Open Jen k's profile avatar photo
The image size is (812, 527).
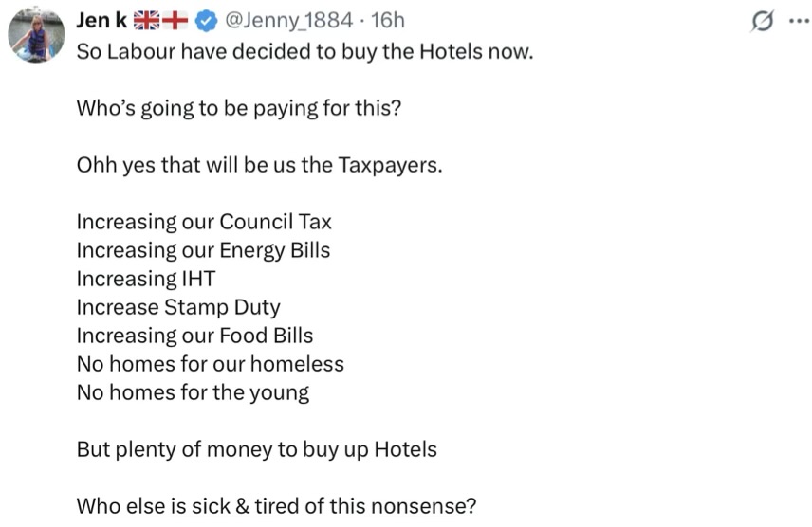[36, 35]
